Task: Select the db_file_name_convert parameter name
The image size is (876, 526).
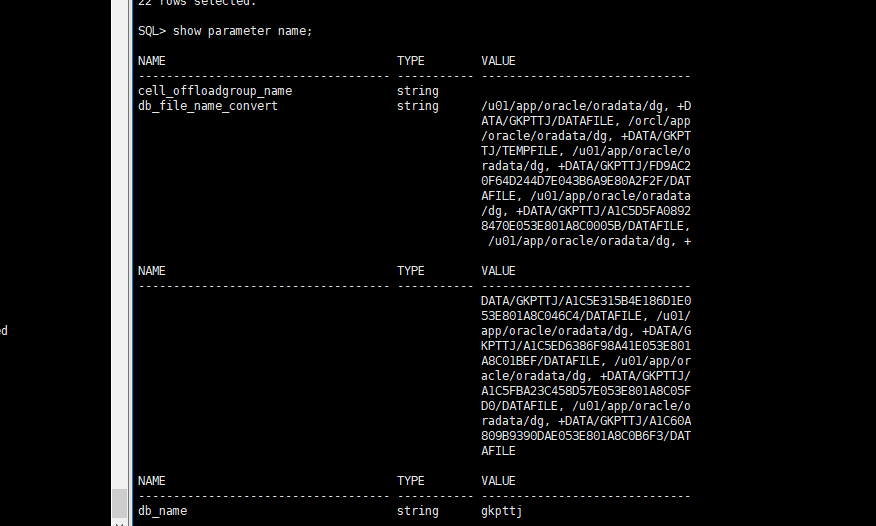Action: pos(208,106)
